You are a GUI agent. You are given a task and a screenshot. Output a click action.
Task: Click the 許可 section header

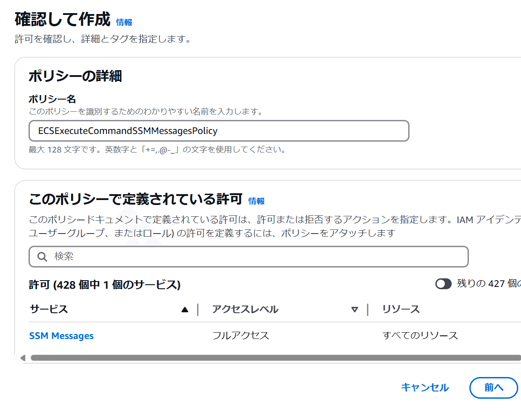pyautogui.click(x=104, y=285)
